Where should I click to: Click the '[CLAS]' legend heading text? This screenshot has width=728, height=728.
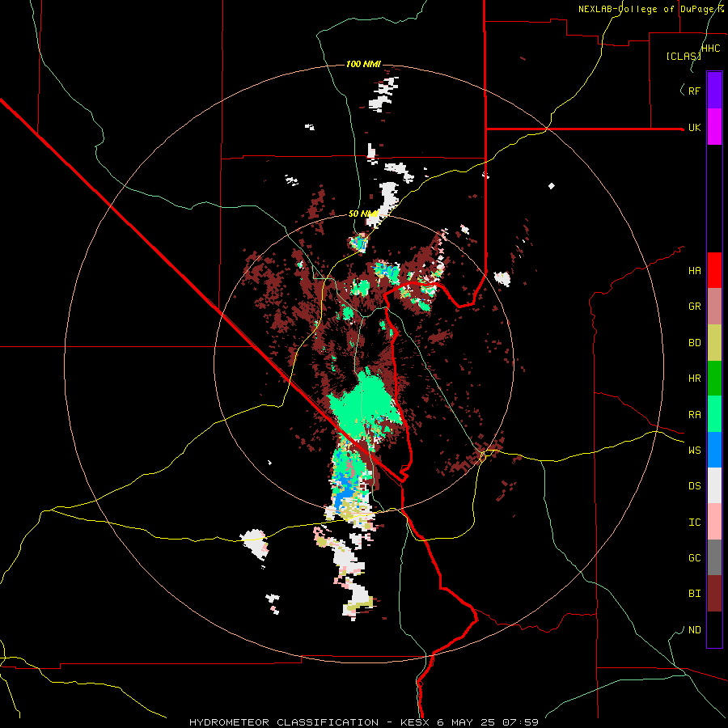click(683, 56)
